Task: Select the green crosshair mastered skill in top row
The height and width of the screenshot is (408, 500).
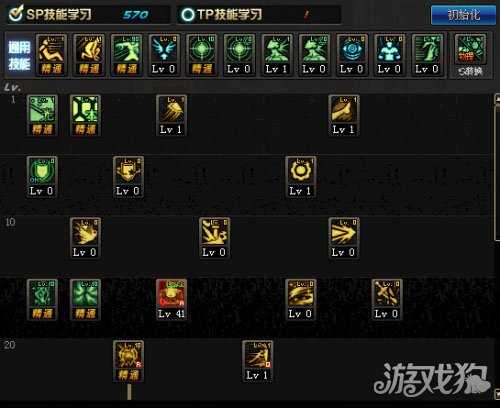Action: (201, 55)
